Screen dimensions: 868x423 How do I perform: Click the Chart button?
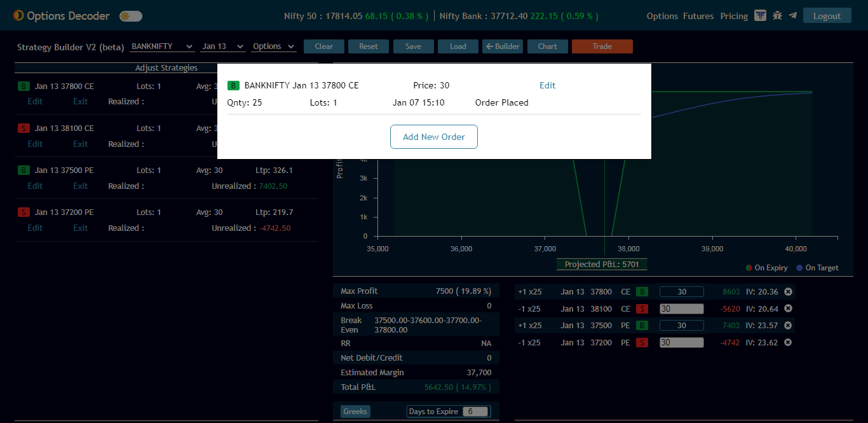(548, 46)
